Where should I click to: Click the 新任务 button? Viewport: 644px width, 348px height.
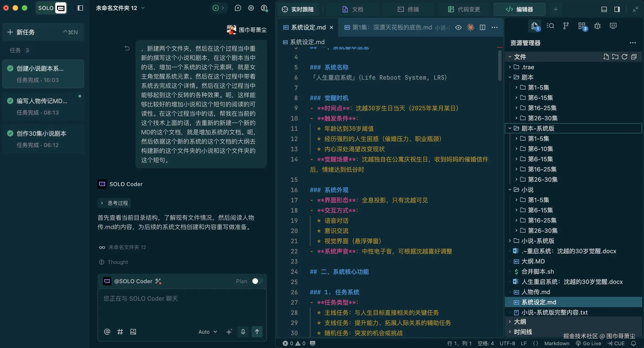pyautogui.click(x=25, y=32)
